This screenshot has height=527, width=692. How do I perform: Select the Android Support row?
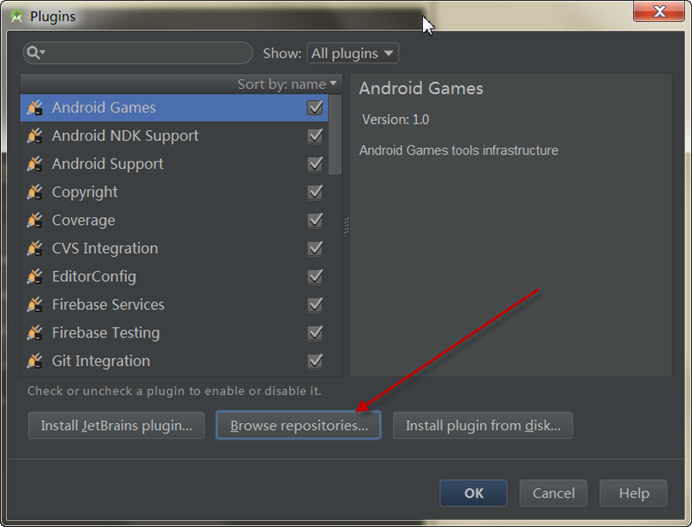pyautogui.click(x=174, y=164)
